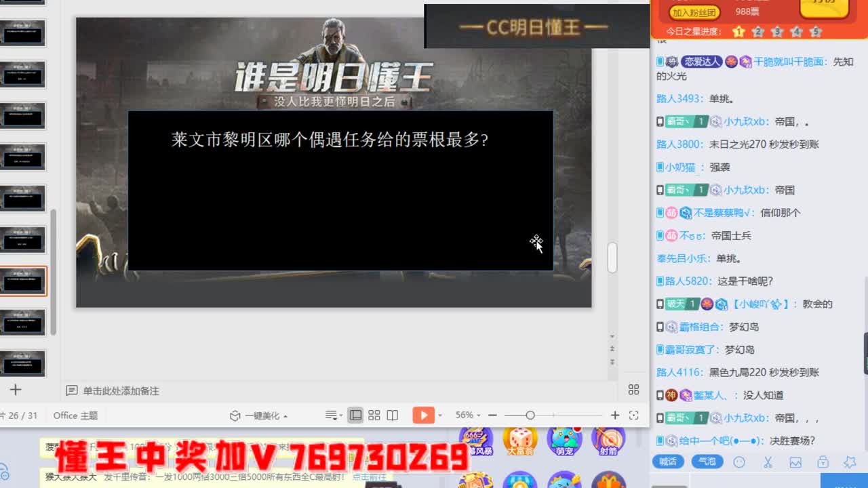Click the second star in 今日之星进度
The width and height of the screenshot is (868, 488).
tap(758, 31)
